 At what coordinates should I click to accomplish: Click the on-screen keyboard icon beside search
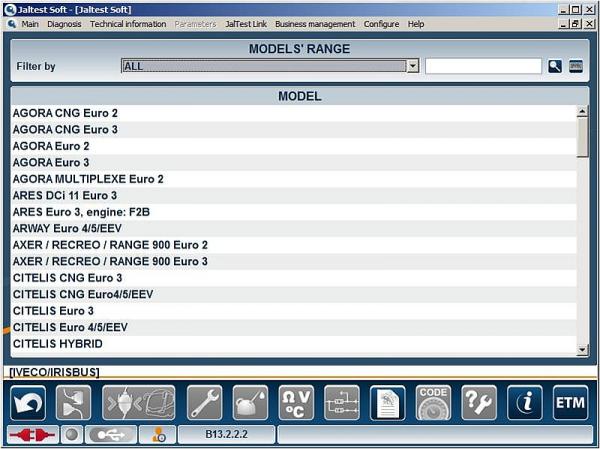576,66
